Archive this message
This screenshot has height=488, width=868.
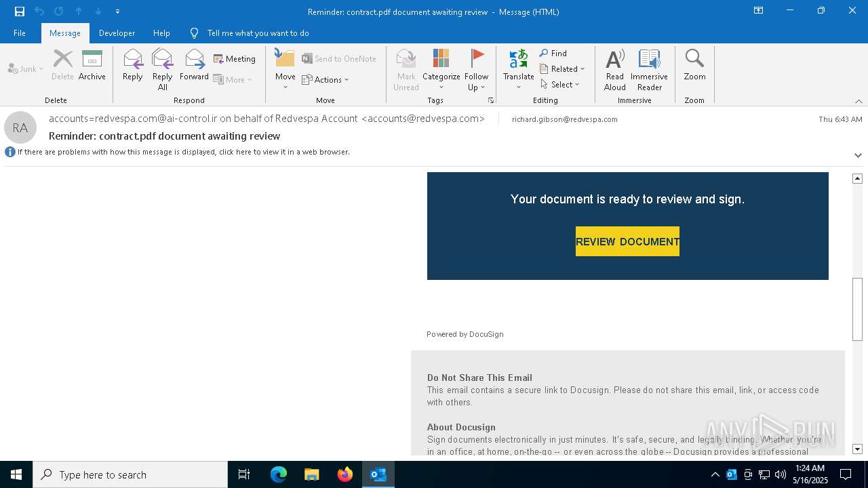point(92,65)
